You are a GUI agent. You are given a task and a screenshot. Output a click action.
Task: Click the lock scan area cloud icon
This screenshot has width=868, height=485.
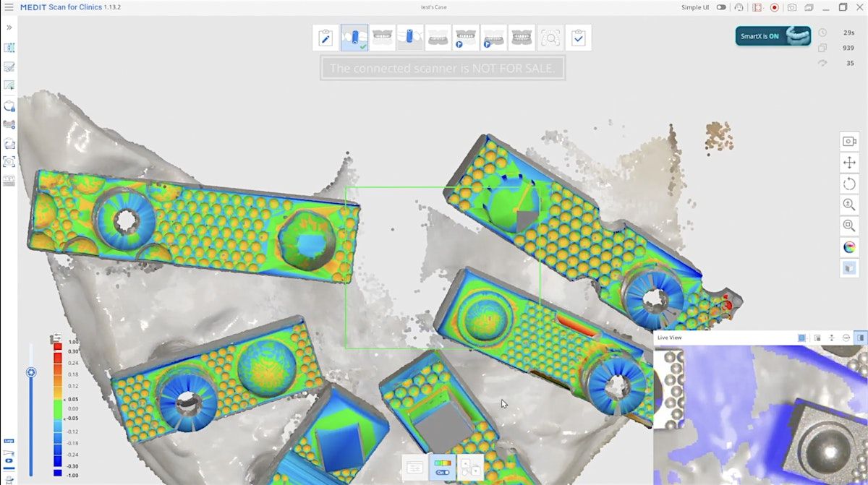9,106
